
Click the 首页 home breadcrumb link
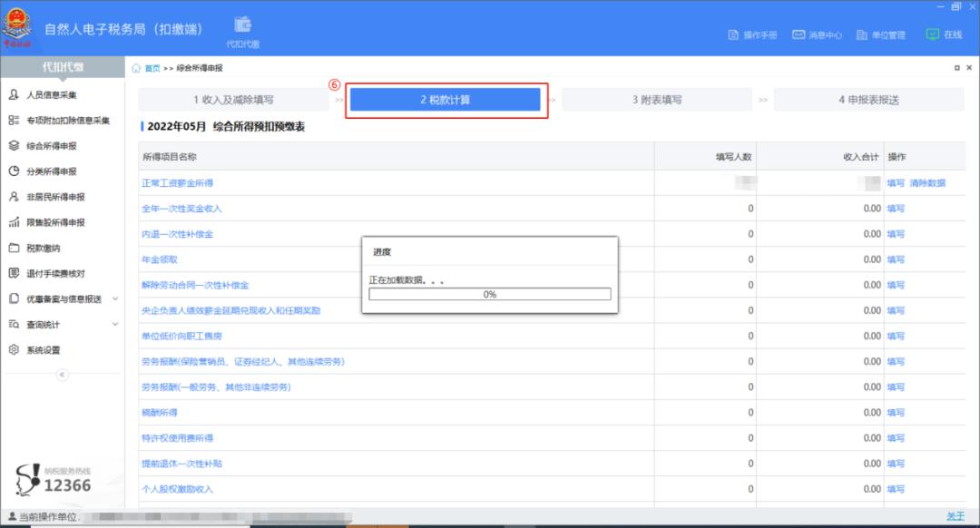(152, 68)
